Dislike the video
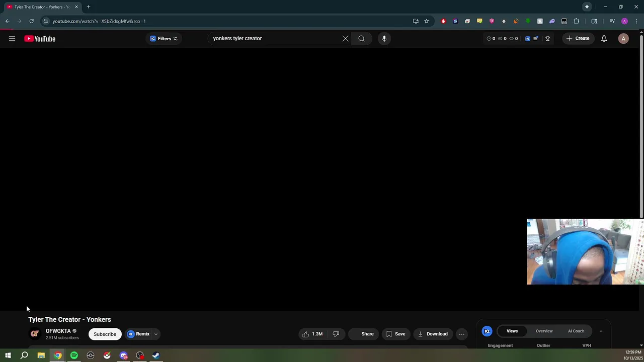 pos(336,334)
